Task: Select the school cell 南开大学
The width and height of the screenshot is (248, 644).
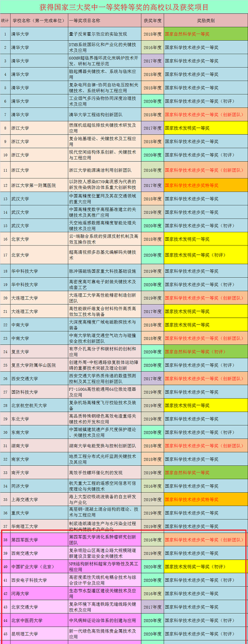Action: pos(39,473)
